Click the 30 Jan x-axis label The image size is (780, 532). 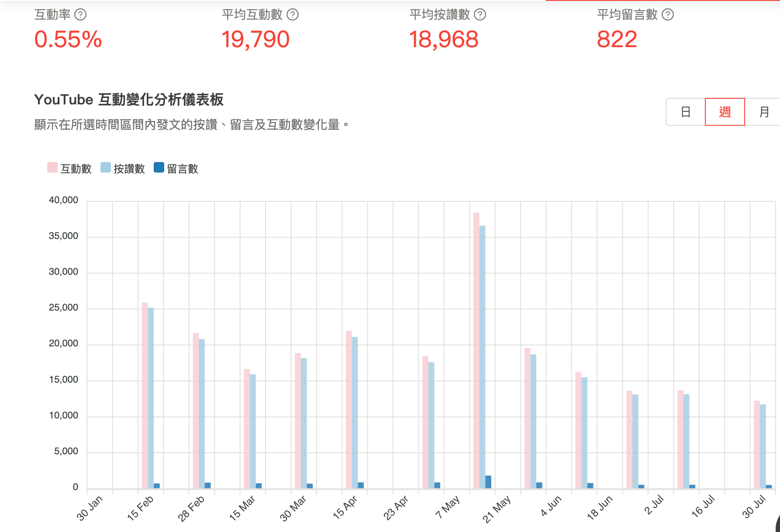90,508
